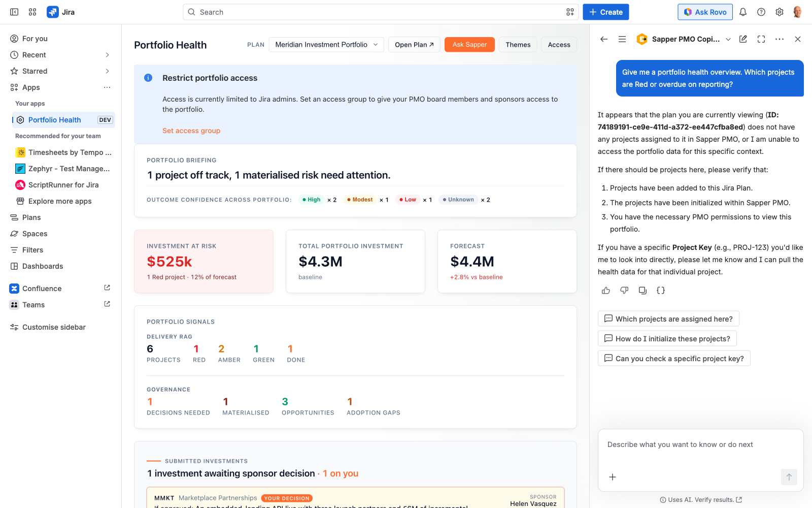Click the Set access group link
Viewport: 812px width, 508px height.
[x=191, y=131]
